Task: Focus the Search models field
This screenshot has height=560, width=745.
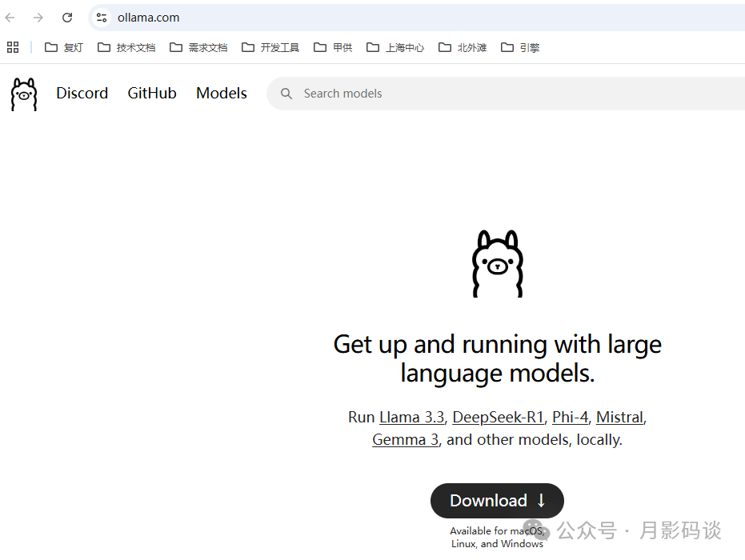Action: (x=506, y=94)
